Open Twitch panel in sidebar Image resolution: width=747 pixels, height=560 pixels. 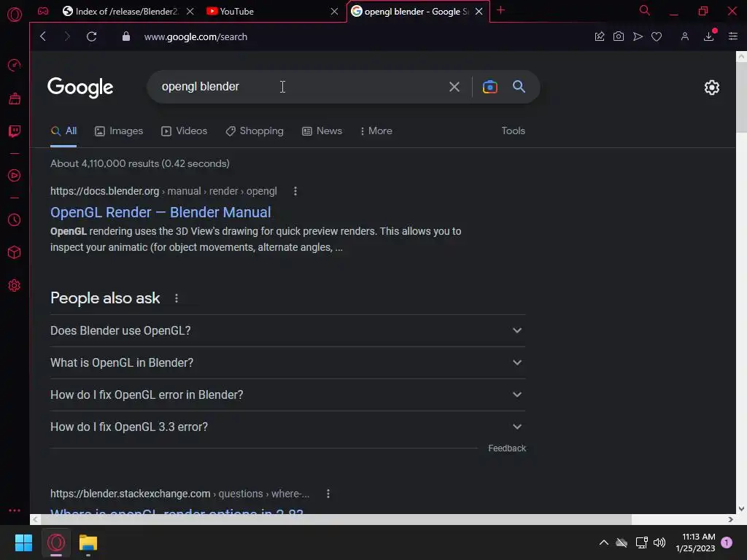[x=15, y=131]
